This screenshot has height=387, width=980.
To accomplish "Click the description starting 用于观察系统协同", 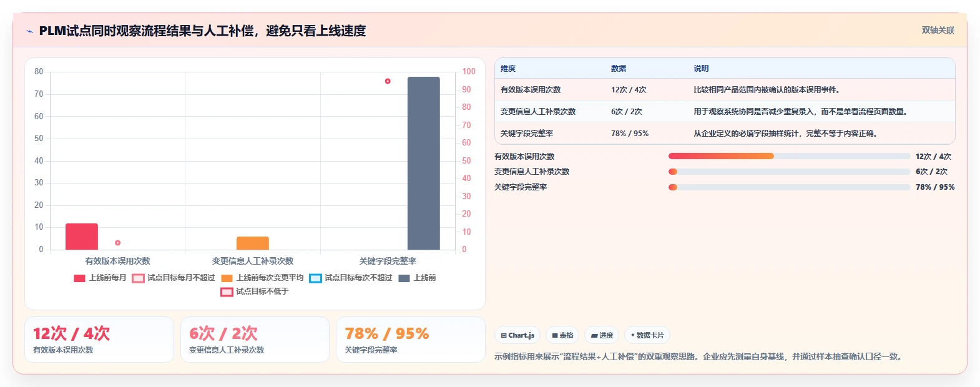I will tap(800, 112).
